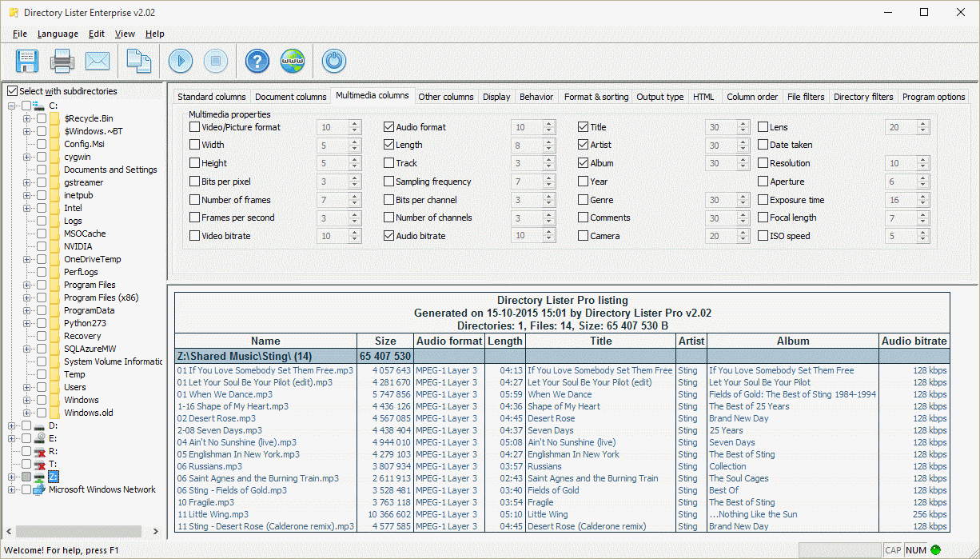980x559 pixels.
Task: Click the D: drive icon
Action: click(x=39, y=425)
